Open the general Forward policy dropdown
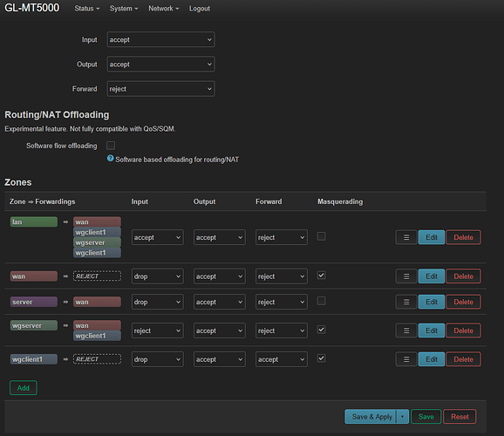The height and width of the screenshot is (436, 504). click(160, 89)
